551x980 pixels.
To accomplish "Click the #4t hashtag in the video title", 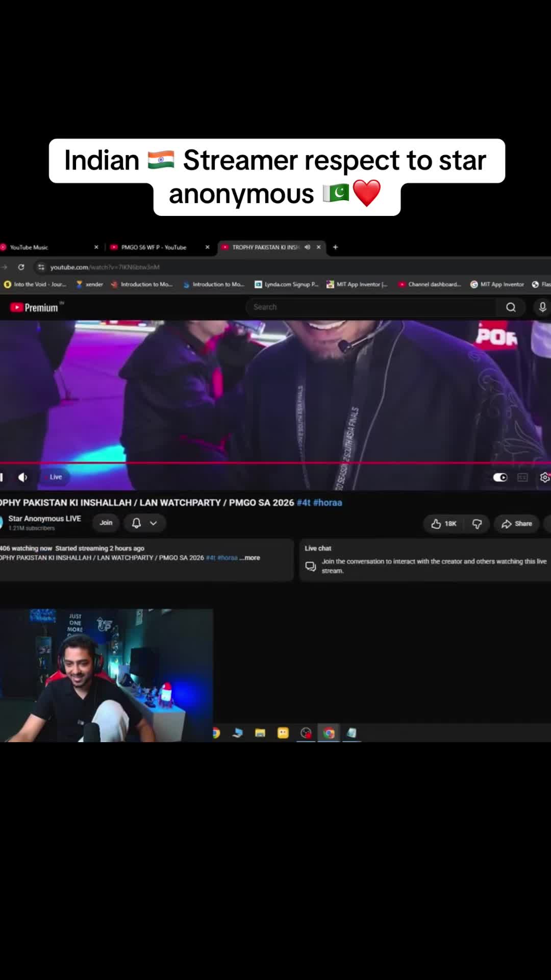I will pyautogui.click(x=304, y=503).
